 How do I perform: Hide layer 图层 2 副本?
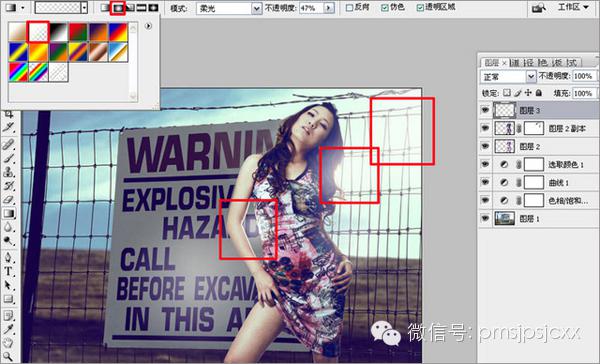point(485,128)
